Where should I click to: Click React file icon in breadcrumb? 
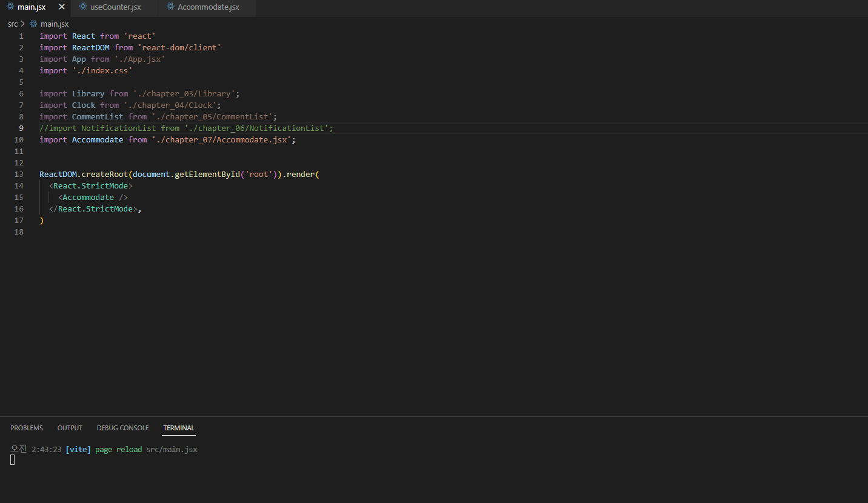[33, 24]
